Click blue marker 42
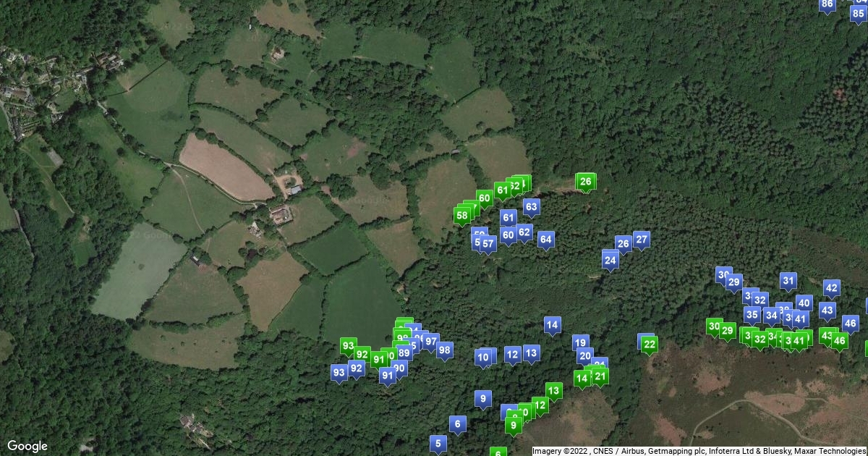Viewport: 868px width, 456px height. click(x=831, y=289)
